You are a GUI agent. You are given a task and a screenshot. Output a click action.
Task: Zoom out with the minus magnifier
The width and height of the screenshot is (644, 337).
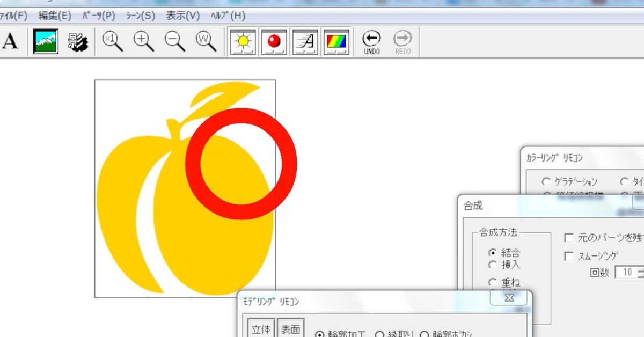[x=174, y=42]
